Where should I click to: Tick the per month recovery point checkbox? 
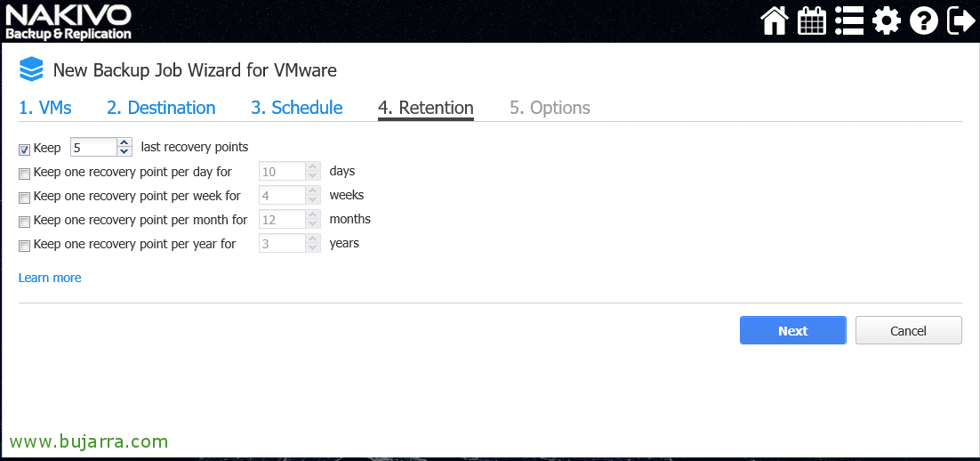tap(24, 222)
